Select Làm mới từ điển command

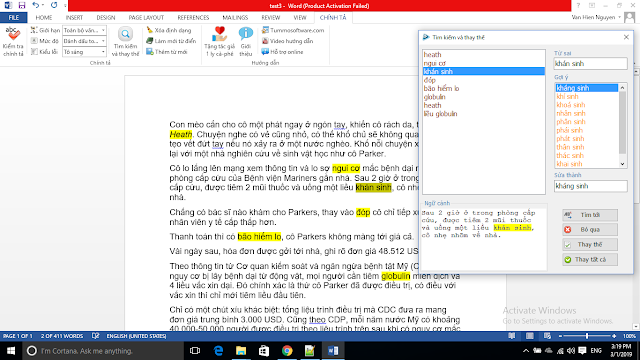pyautogui.click(x=171, y=41)
